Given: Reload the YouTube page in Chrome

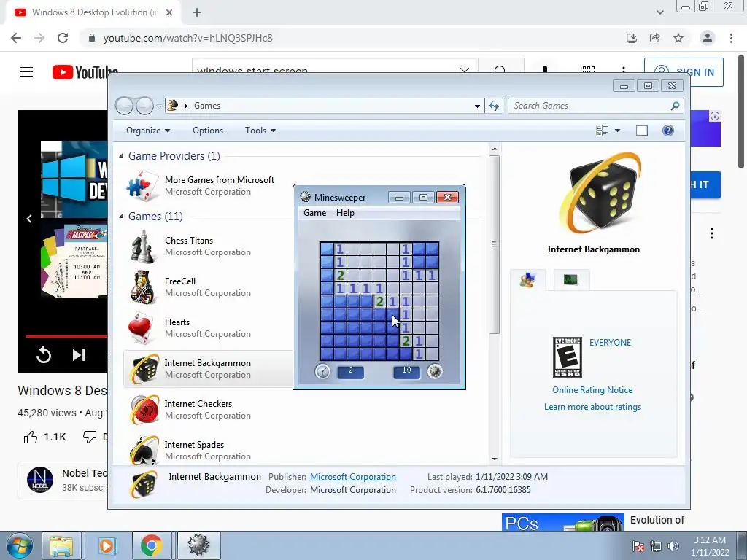Looking at the screenshot, I should (x=63, y=38).
